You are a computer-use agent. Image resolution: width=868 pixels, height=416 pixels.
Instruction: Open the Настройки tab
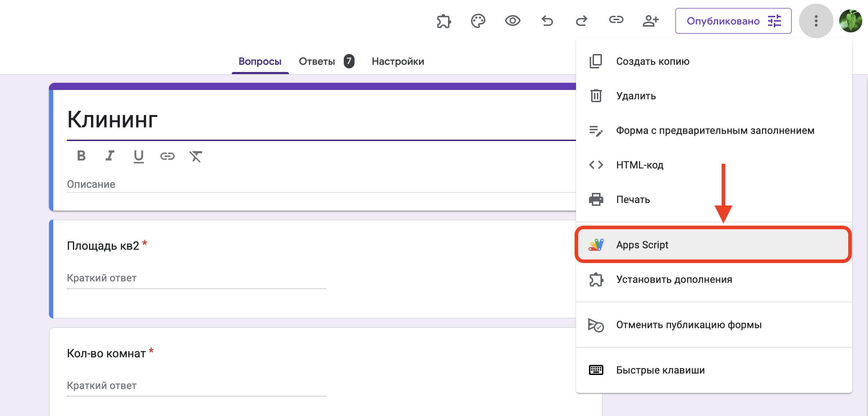(398, 62)
